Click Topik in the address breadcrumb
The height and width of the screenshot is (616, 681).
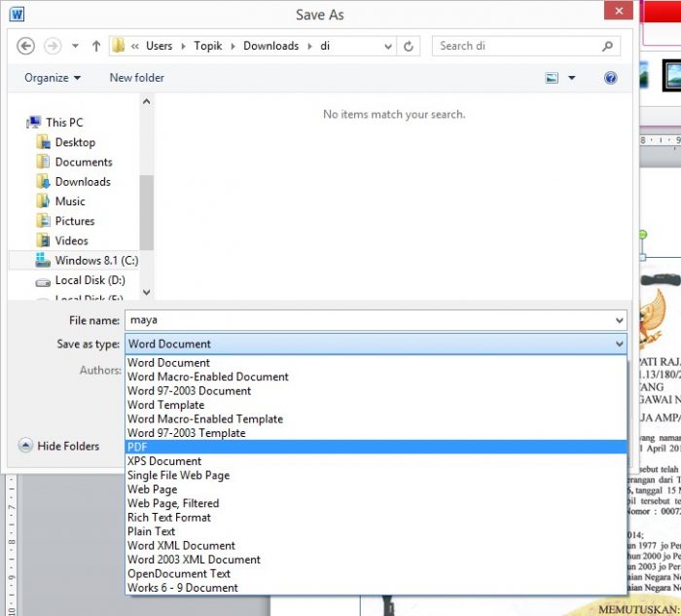pyautogui.click(x=207, y=46)
